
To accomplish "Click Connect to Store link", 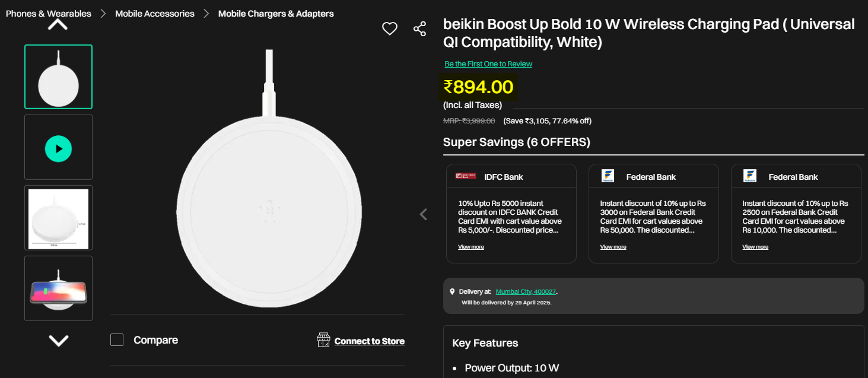I will pyautogui.click(x=369, y=341).
